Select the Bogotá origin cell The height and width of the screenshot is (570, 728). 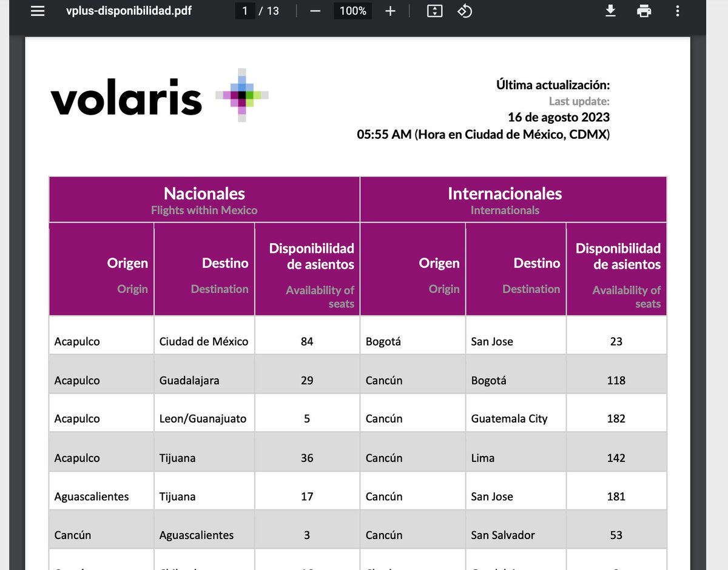tap(413, 335)
